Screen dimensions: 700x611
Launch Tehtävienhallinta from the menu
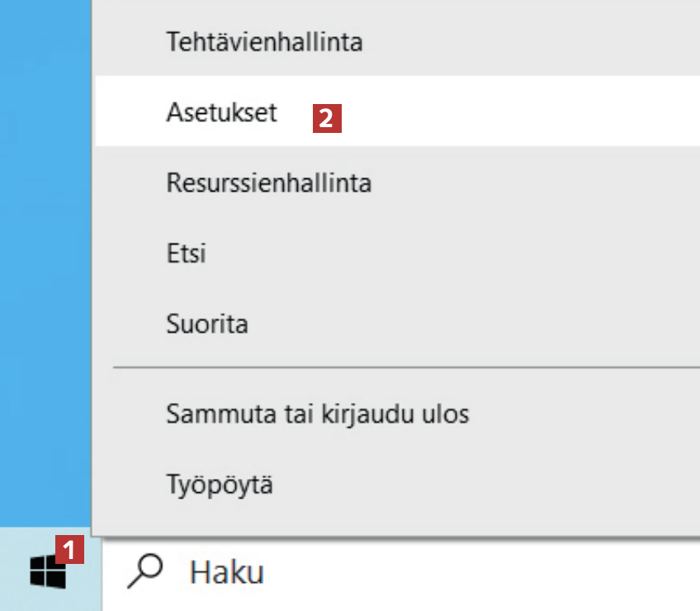pos(264,41)
